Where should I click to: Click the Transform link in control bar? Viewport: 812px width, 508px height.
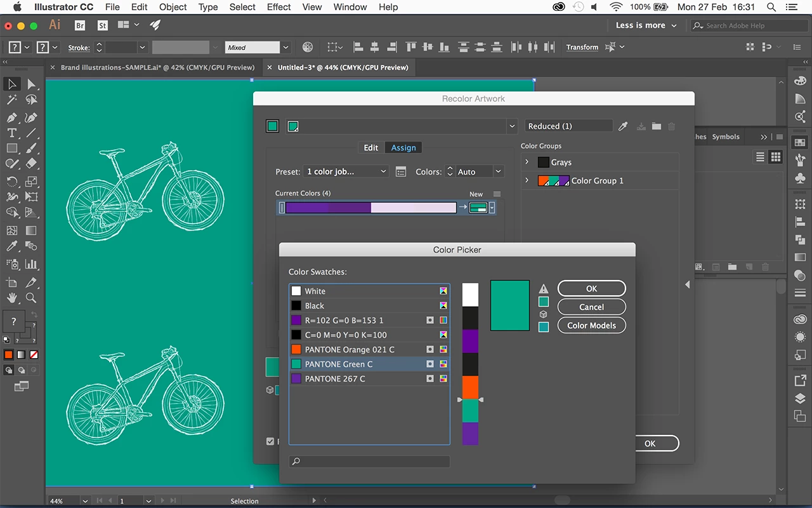point(582,47)
